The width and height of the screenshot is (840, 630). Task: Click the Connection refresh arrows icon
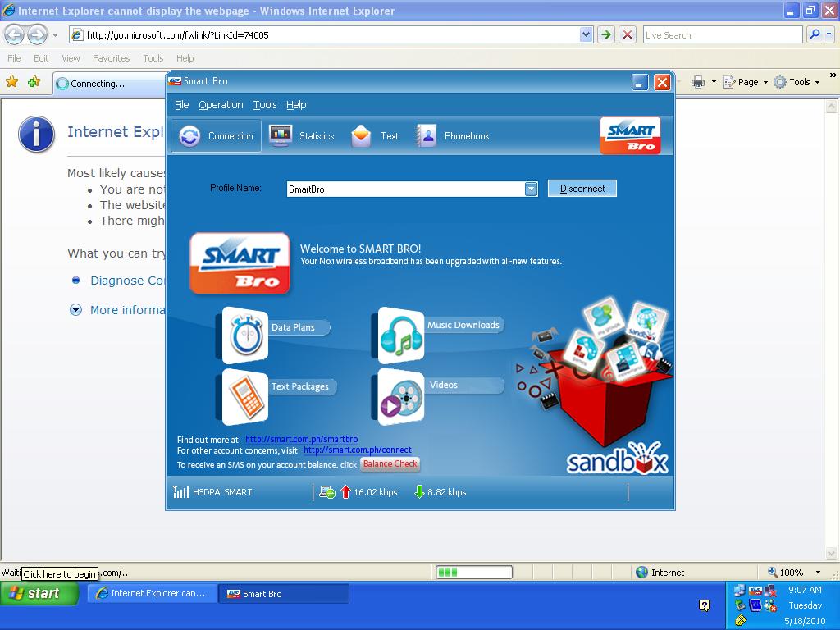[x=189, y=136]
